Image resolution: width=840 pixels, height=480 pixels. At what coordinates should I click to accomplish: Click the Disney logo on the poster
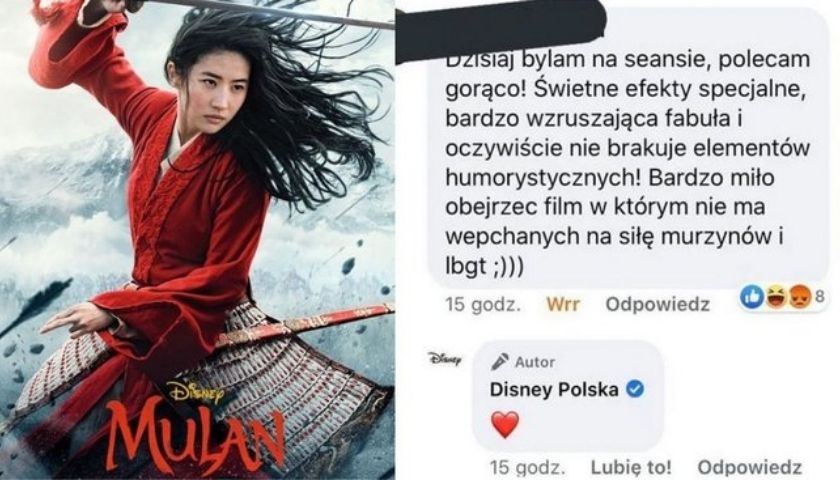coord(196,393)
